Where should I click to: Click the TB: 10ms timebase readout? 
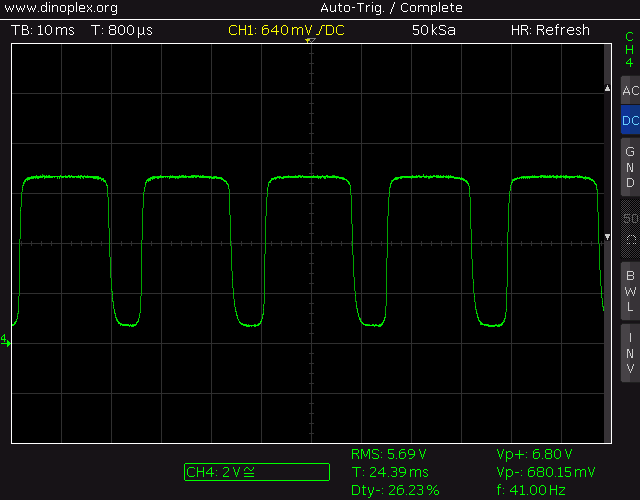[44, 30]
